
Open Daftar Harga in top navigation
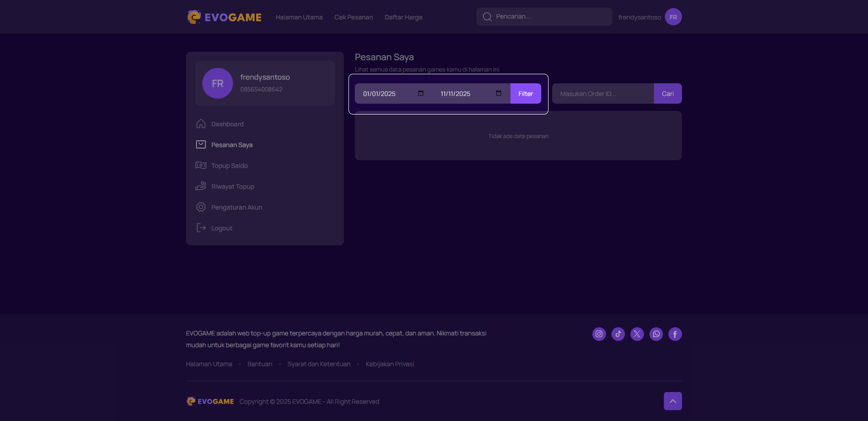pyautogui.click(x=403, y=17)
